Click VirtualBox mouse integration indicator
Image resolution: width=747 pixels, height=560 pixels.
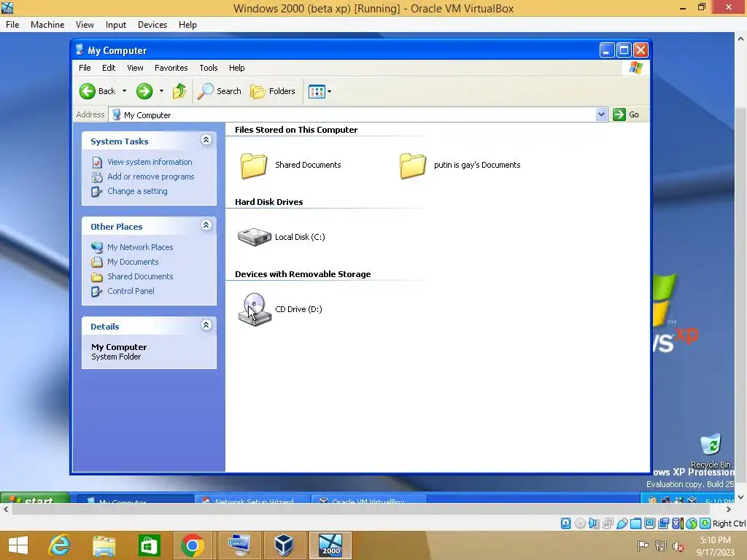(x=692, y=524)
